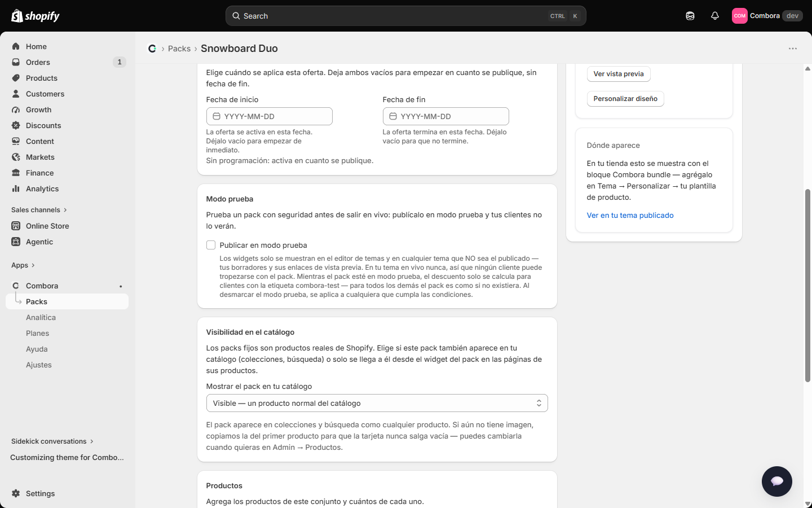Click the Combora app icon in breadcrumb

(x=152, y=49)
